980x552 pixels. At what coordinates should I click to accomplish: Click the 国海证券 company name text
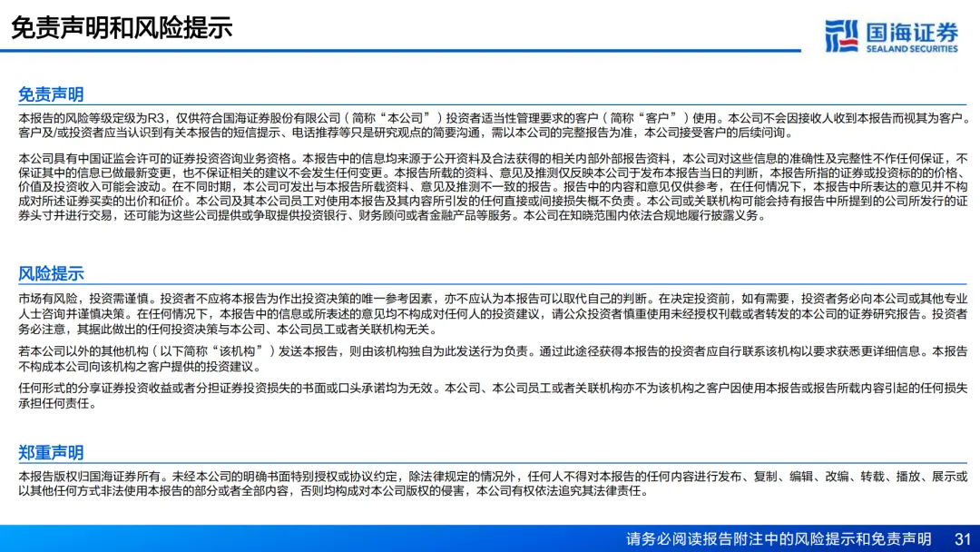912,31
